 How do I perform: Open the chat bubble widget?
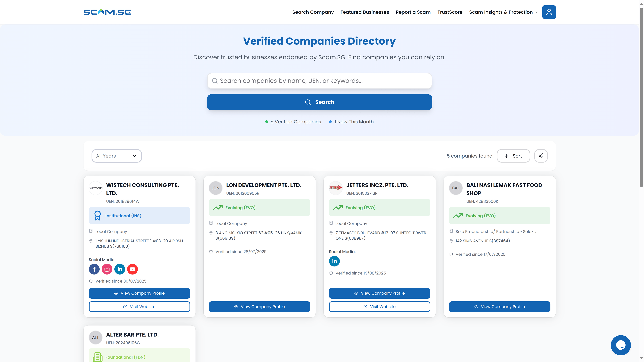tap(621, 345)
